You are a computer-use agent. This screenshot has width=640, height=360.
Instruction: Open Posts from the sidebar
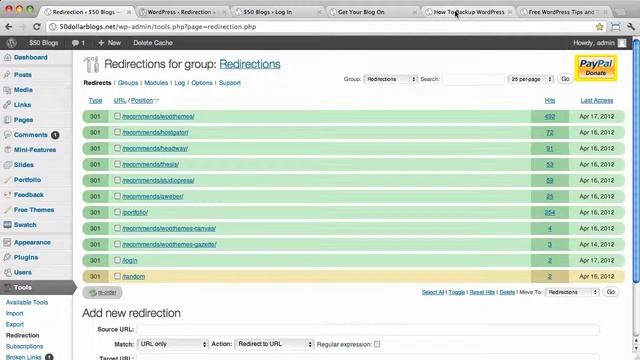coord(22,75)
